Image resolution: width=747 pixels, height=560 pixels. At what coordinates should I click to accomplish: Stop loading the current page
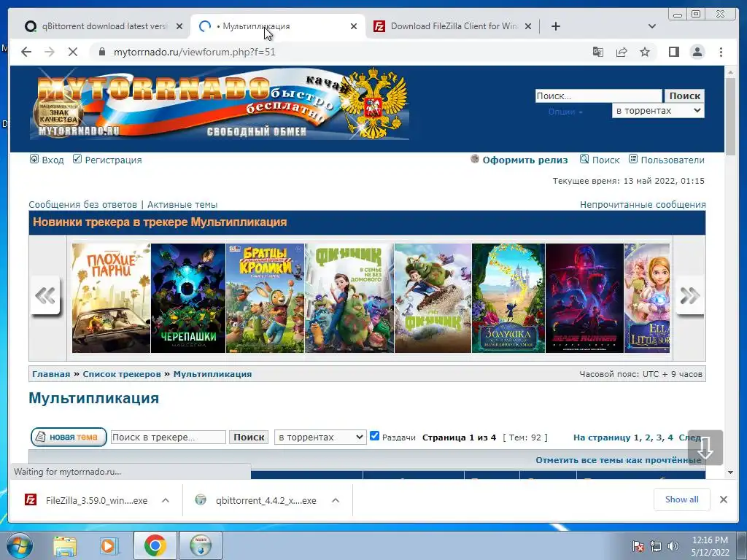(x=72, y=52)
